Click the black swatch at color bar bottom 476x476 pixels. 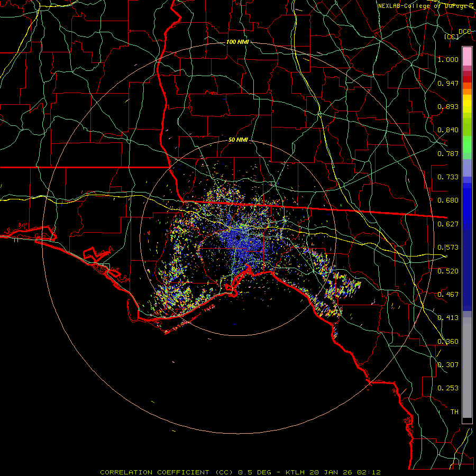(467, 420)
